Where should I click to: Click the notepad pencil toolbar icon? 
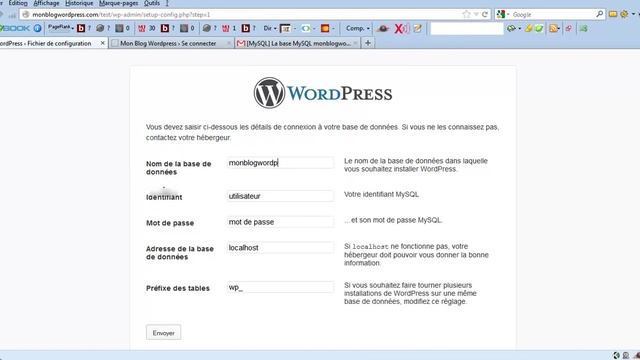[x=417, y=28]
